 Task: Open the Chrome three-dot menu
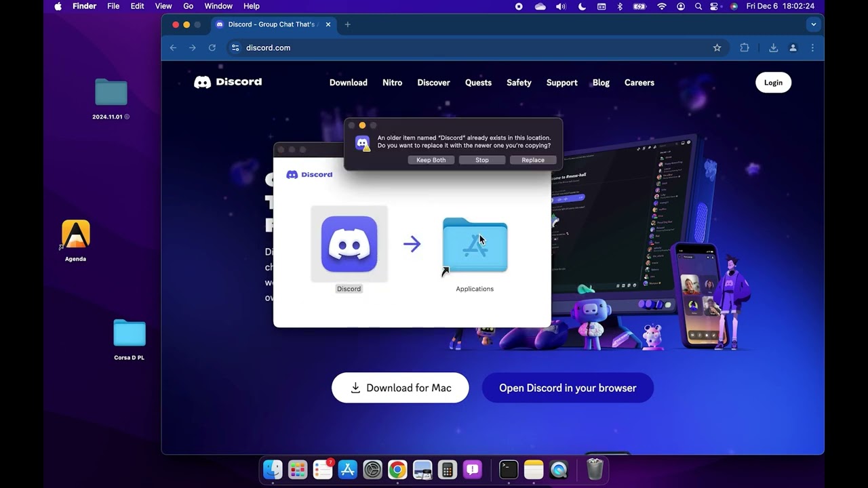(812, 47)
